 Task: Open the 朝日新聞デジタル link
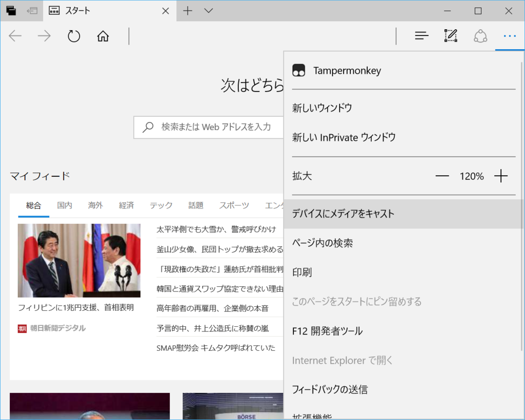(55, 328)
